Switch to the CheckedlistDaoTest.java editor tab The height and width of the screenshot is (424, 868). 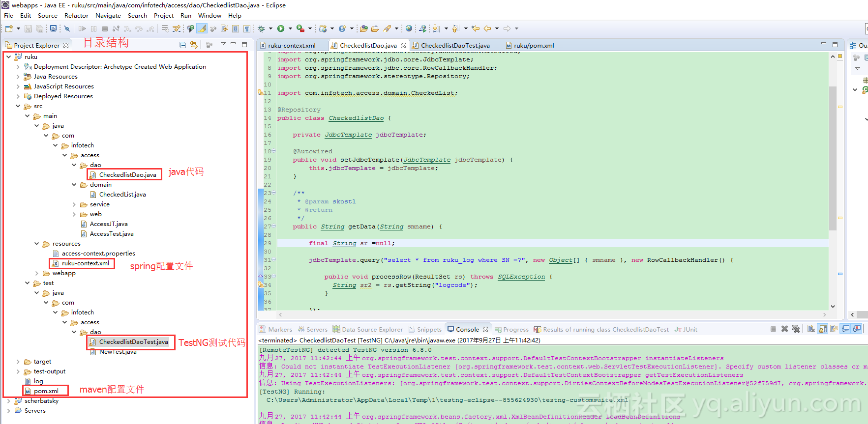455,45
